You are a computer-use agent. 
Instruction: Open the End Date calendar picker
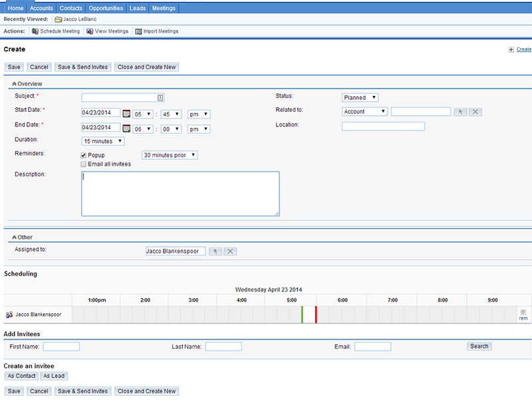click(126, 128)
